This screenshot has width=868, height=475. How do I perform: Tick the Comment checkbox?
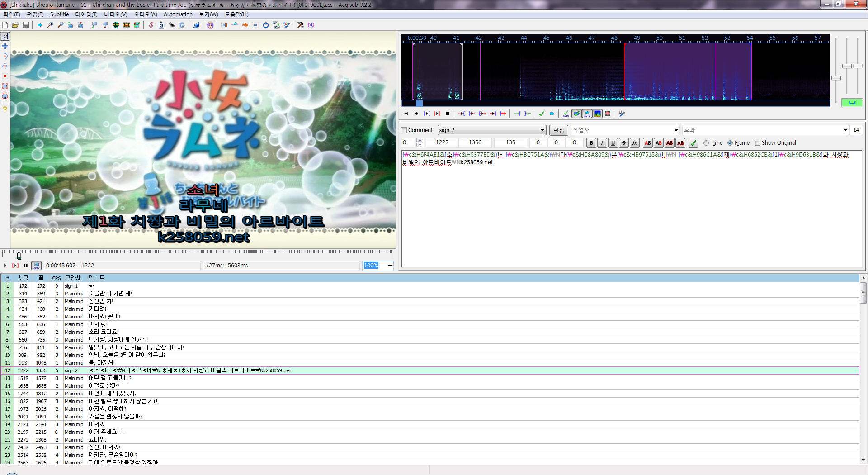pos(404,130)
